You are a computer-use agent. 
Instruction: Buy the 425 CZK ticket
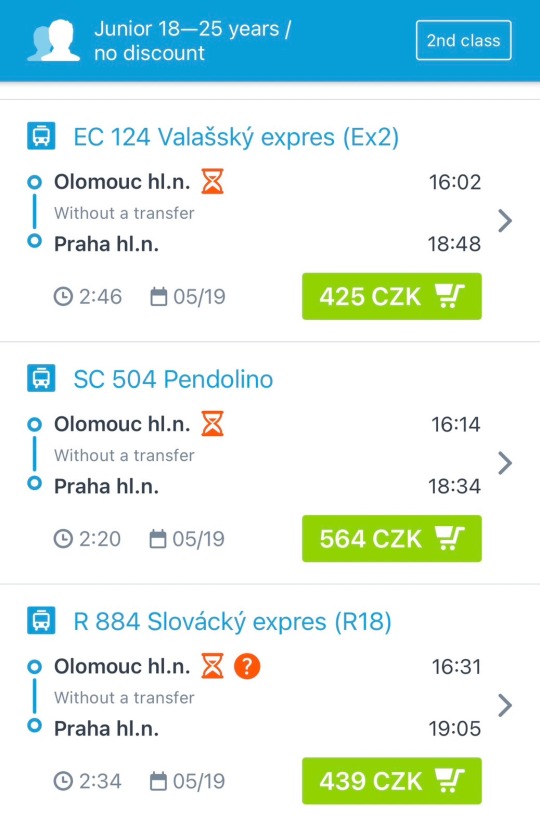pos(392,296)
